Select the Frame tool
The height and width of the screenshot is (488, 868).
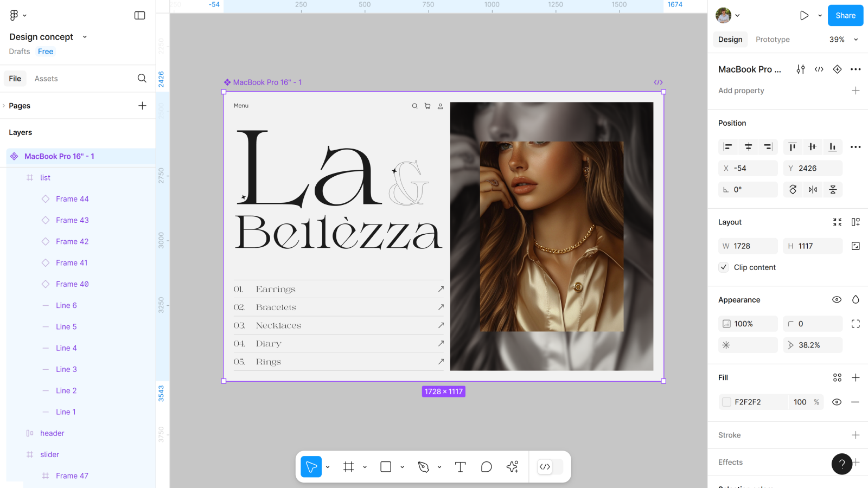point(349,467)
